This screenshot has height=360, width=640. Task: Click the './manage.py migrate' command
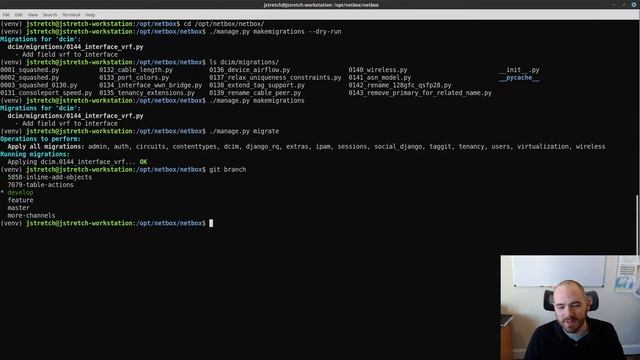[x=244, y=131]
